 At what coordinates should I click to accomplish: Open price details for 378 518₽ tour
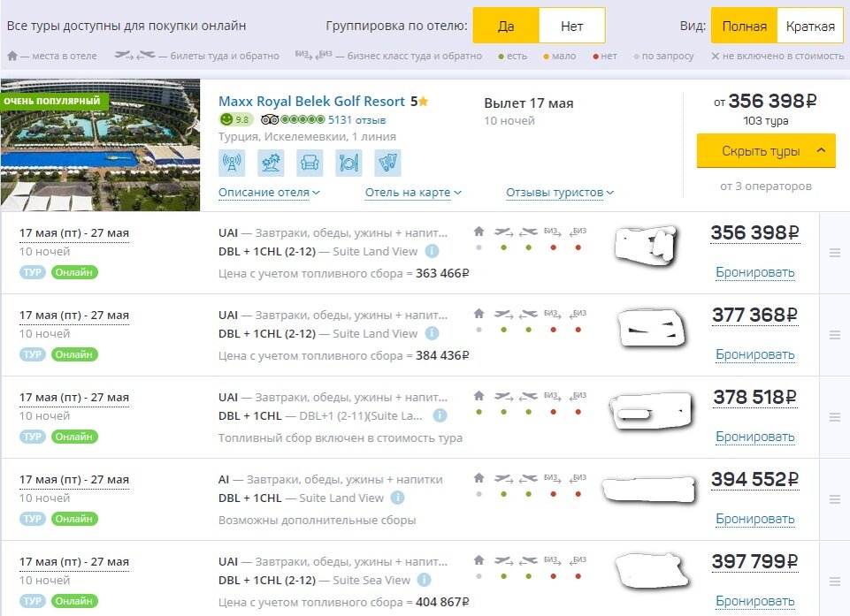(754, 397)
